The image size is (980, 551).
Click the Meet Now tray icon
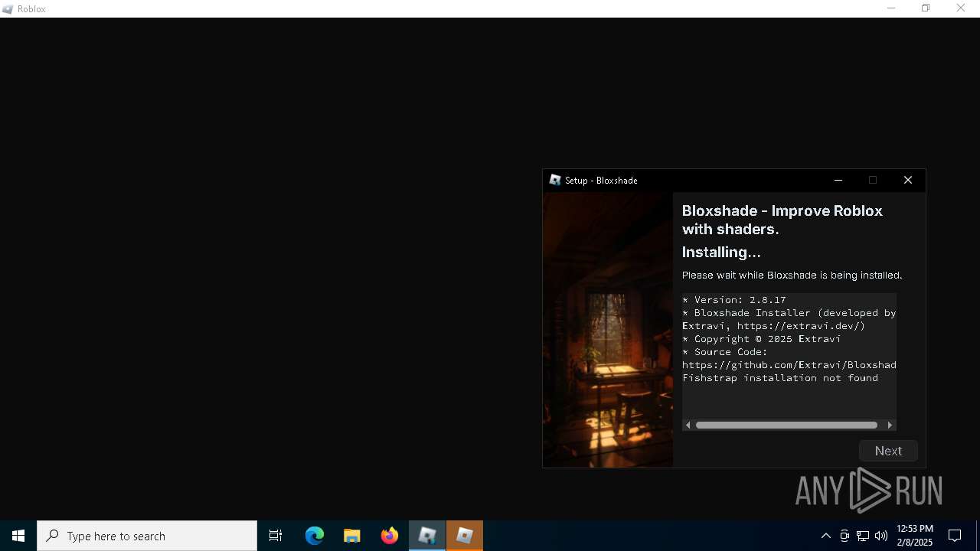[x=844, y=536]
